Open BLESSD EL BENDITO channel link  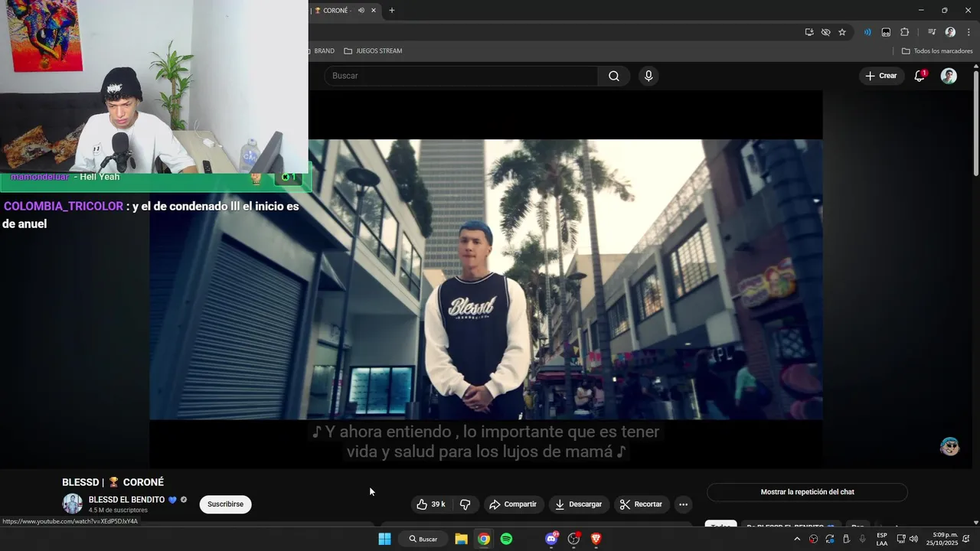[126, 500]
